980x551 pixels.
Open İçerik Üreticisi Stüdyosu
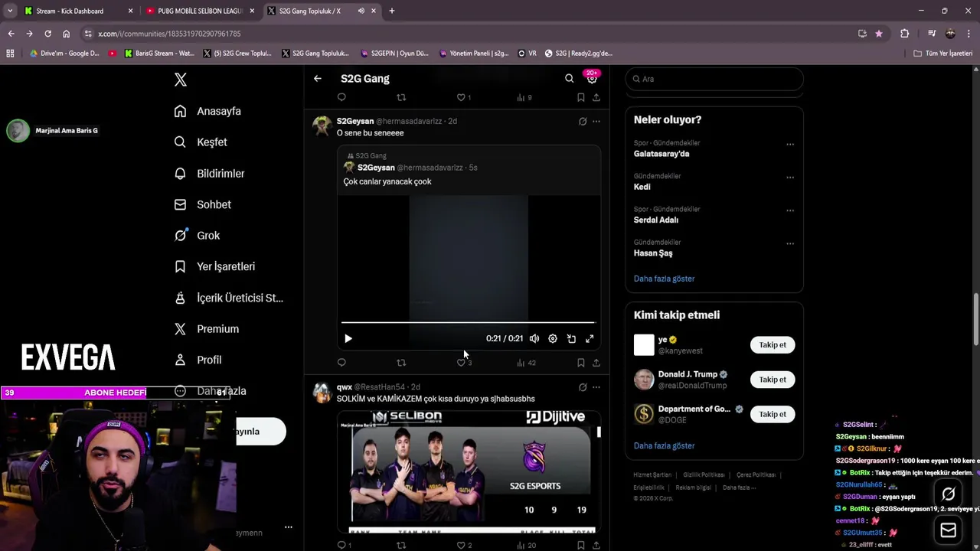(x=229, y=298)
